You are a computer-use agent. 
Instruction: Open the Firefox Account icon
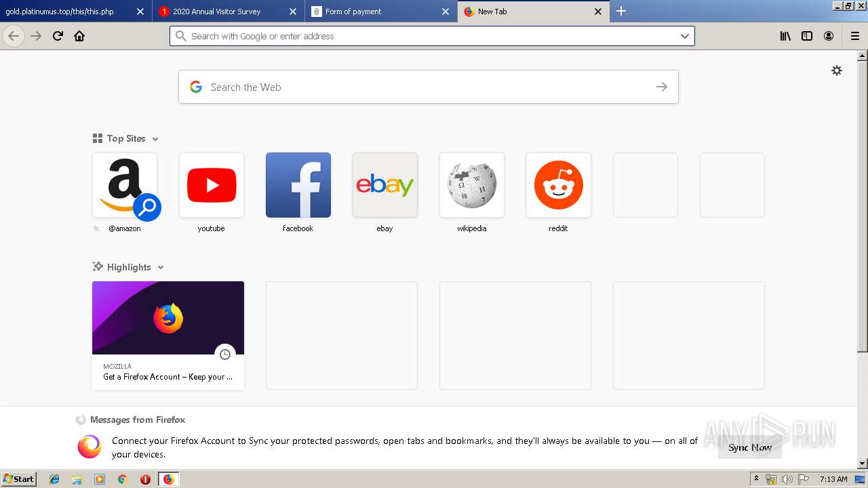pyautogui.click(x=829, y=36)
